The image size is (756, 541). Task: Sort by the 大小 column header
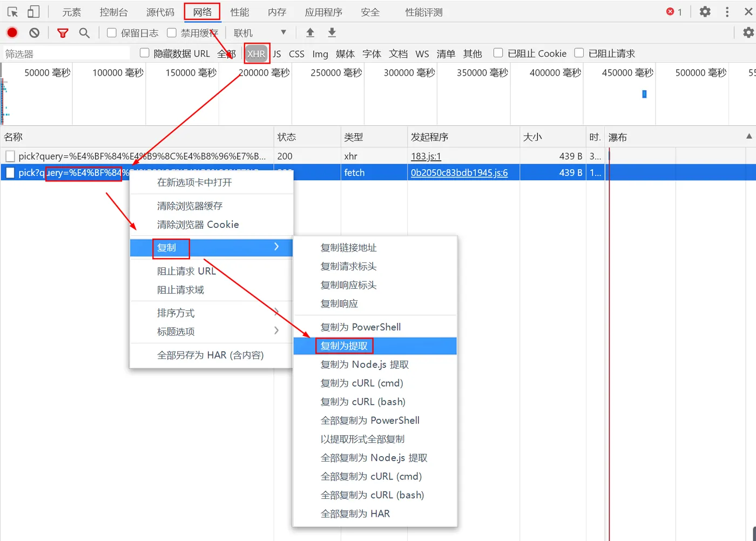coord(553,137)
